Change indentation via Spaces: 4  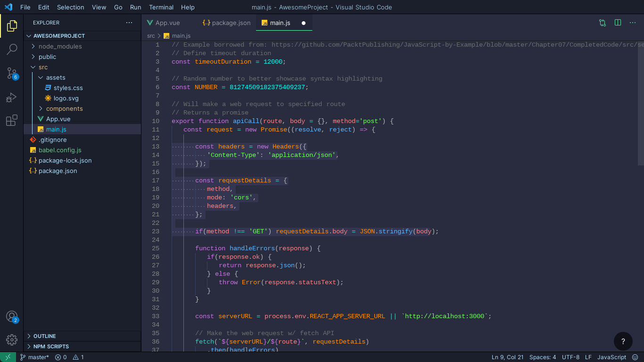pos(543,357)
